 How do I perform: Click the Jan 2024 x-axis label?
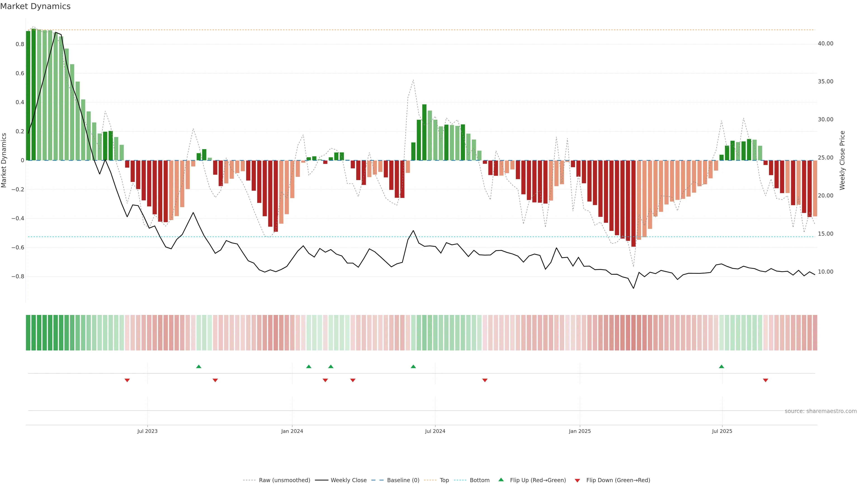pyautogui.click(x=292, y=431)
